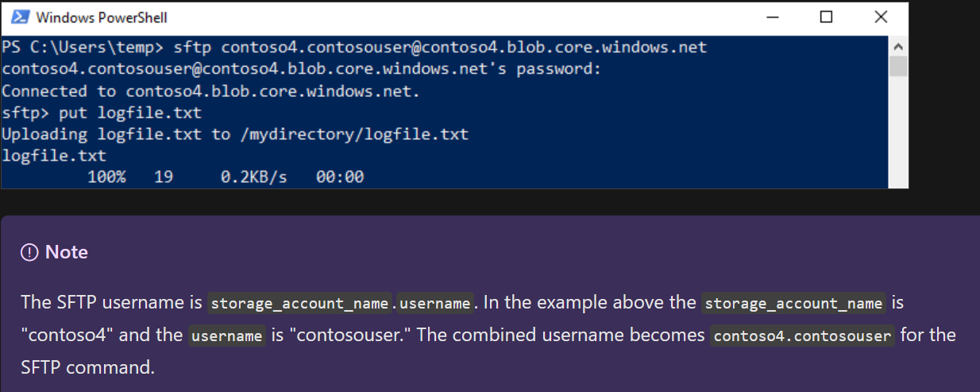Click the 'sftp> put logfile.txt' line
This screenshot has width=980, height=392.
click(102, 112)
